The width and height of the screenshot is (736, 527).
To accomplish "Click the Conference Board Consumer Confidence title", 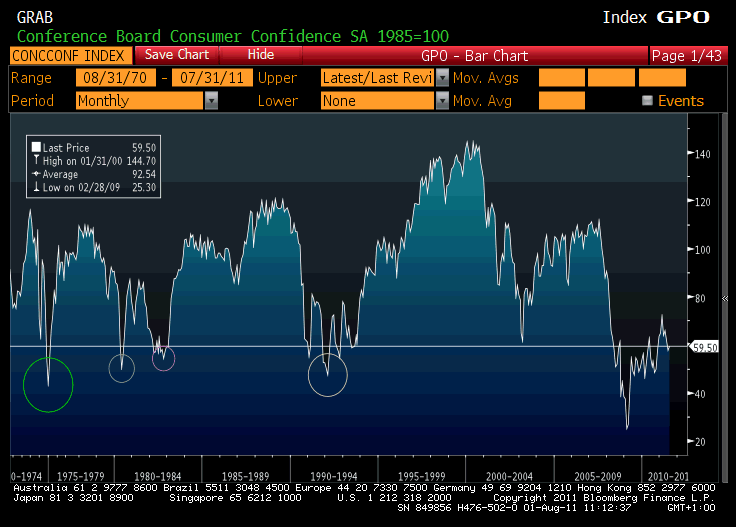I will pos(233,36).
